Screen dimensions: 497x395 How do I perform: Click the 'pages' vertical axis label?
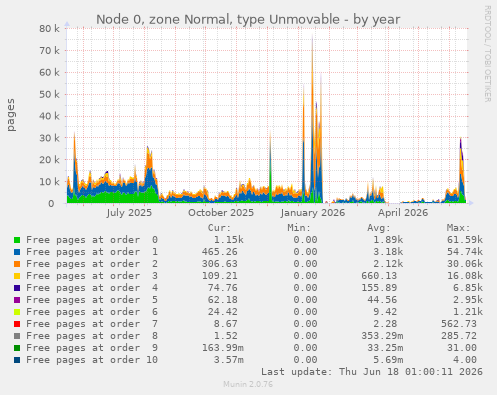pyautogui.click(x=11, y=115)
